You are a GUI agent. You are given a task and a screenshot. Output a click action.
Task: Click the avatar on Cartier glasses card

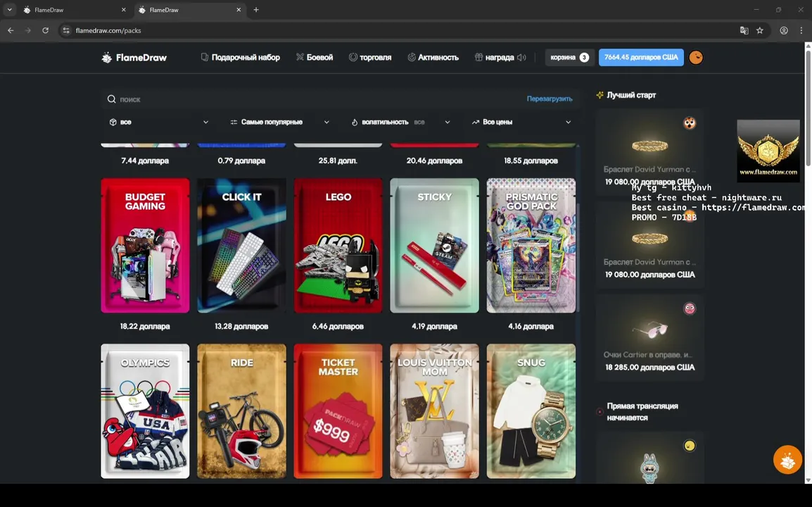tap(690, 309)
